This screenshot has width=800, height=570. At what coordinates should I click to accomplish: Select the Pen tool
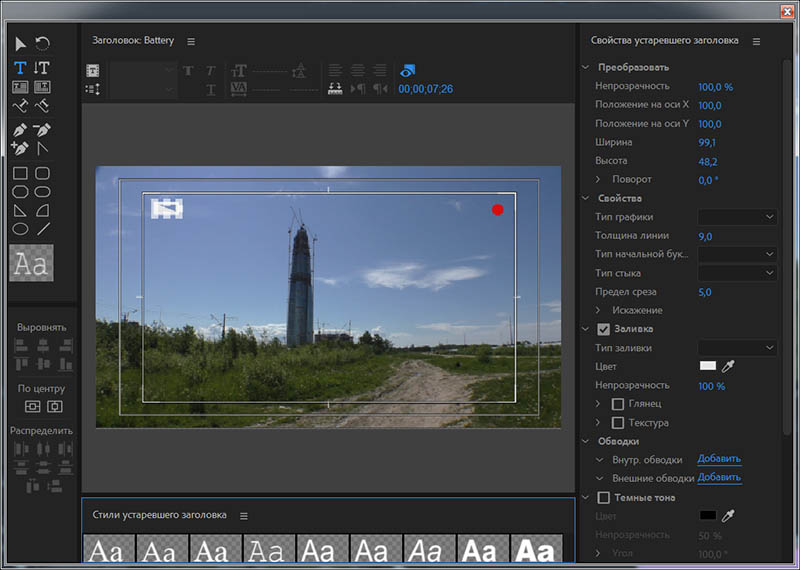point(20,130)
